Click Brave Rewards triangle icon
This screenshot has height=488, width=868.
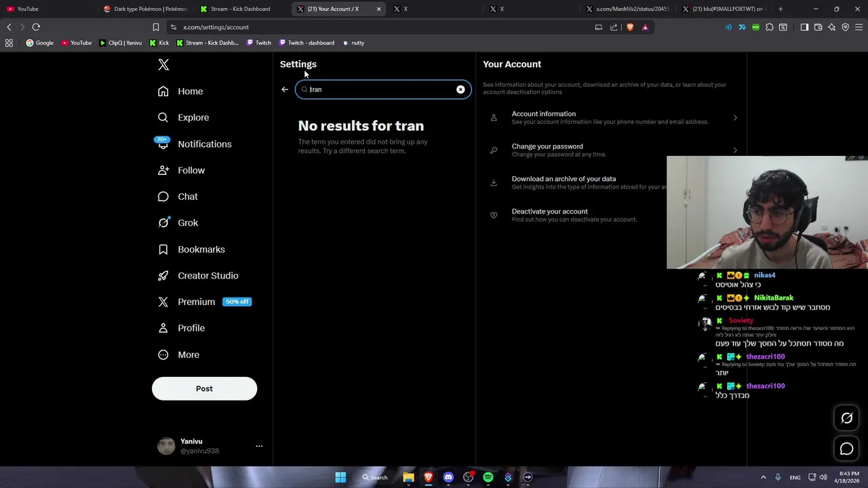coord(645,27)
